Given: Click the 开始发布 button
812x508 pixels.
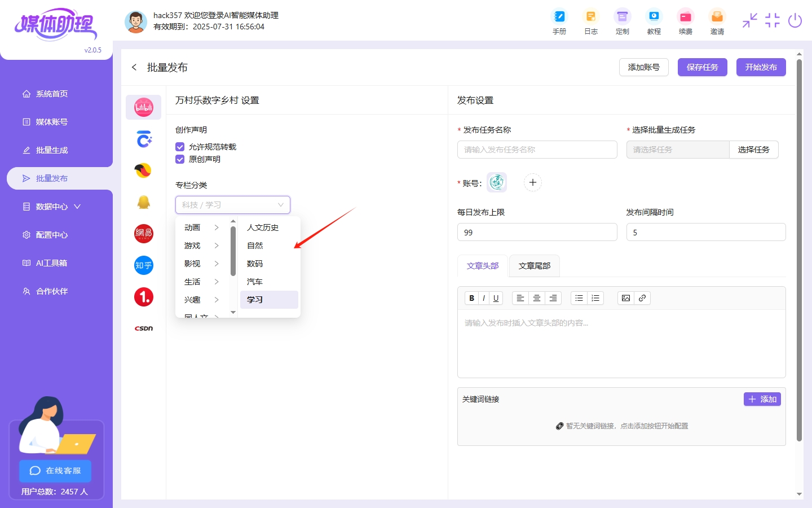Looking at the screenshot, I should pyautogui.click(x=761, y=67).
